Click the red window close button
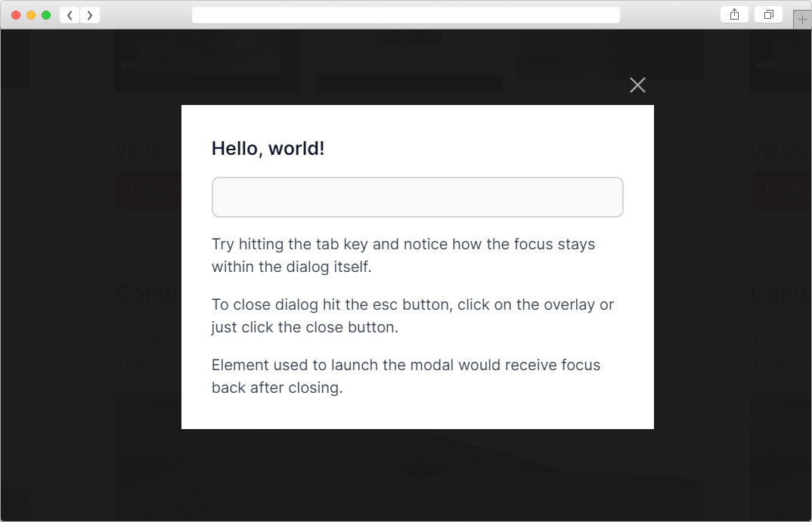The image size is (812, 522). 16,15
